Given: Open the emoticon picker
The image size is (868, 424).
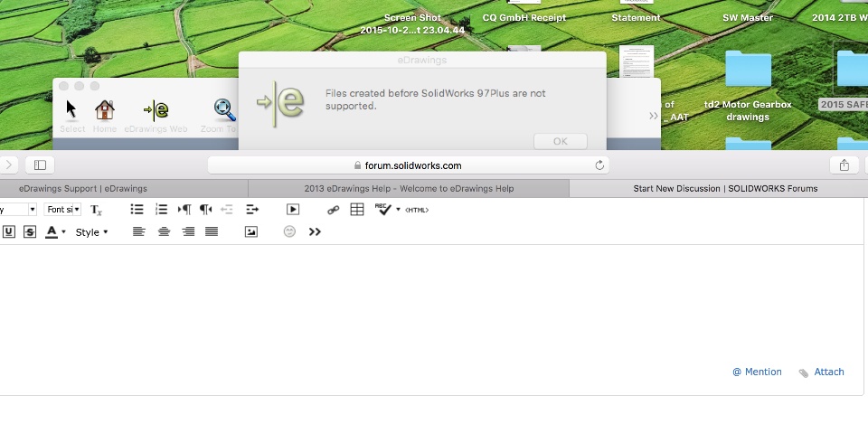Looking at the screenshot, I should 289,231.
